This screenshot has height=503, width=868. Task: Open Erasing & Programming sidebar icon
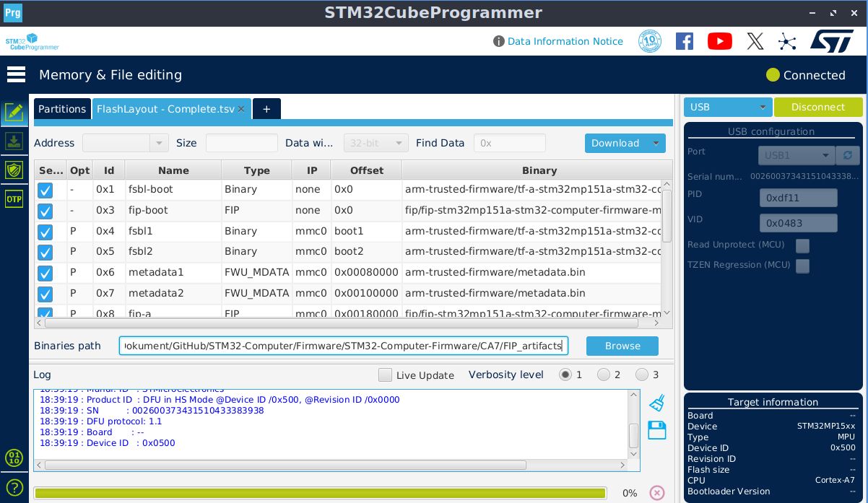point(14,141)
